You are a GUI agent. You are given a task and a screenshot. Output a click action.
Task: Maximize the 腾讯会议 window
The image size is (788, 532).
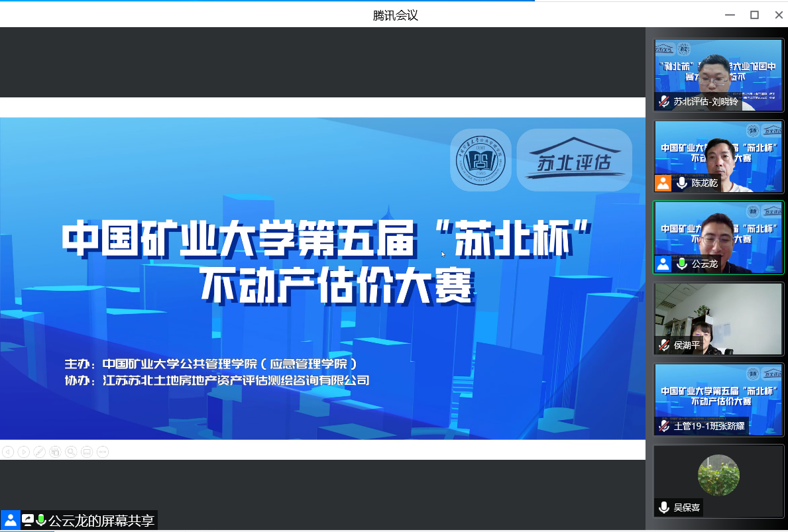(754, 15)
